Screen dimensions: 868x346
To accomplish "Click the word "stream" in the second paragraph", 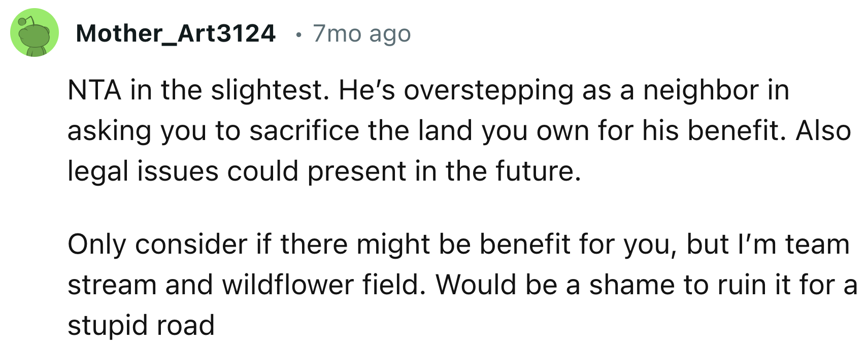I will 112,285.
